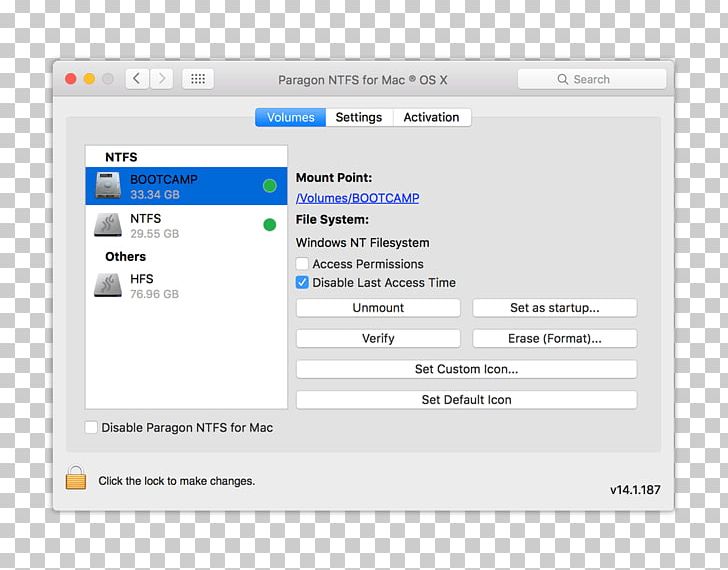Click the 'Mount Point:' label
This screenshot has width=728, height=570.
[334, 178]
